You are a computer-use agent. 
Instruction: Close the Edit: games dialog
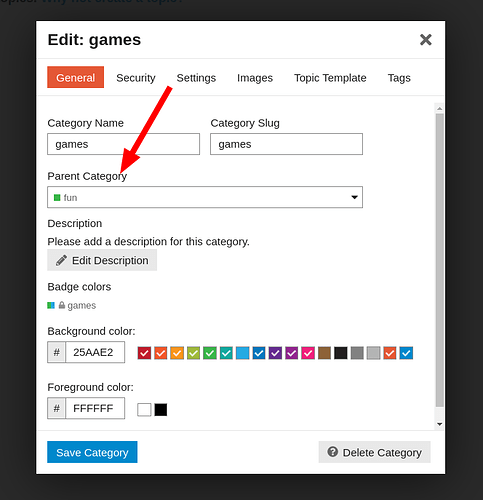click(x=425, y=40)
